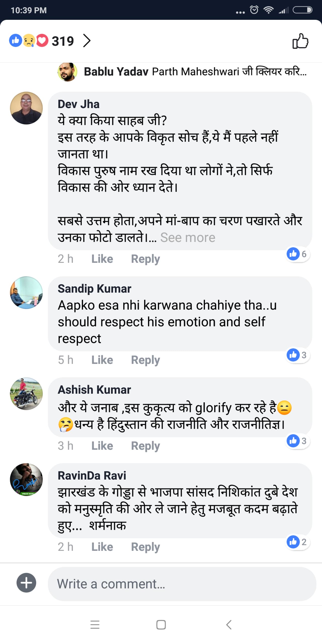Reply to Sandip Kumar's comment
This screenshot has width=322, height=644.
tap(145, 360)
